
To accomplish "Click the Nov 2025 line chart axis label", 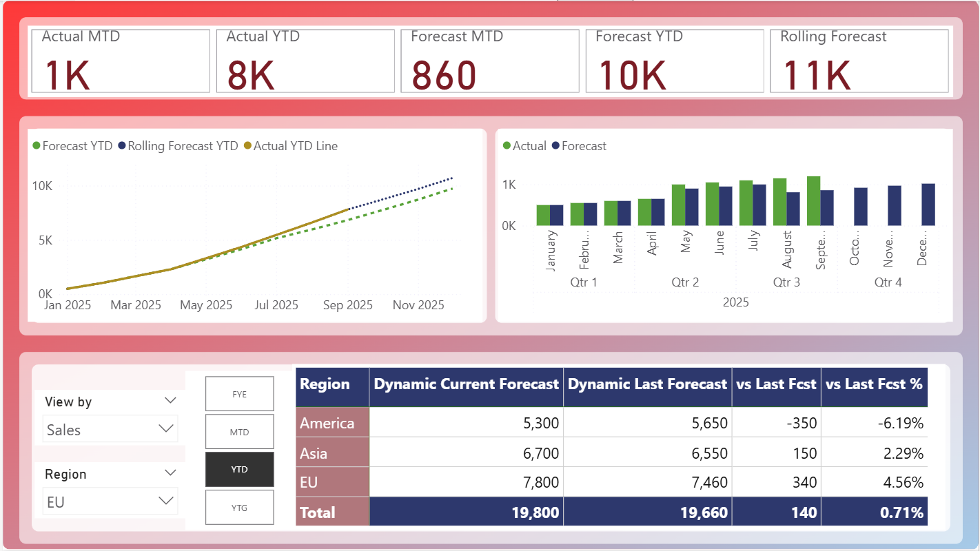I will point(418,305).
